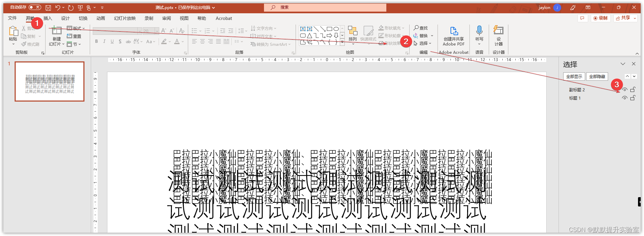Click inside the search (搜索) box
The image size is (644, 236).
[x=325, y=7]
